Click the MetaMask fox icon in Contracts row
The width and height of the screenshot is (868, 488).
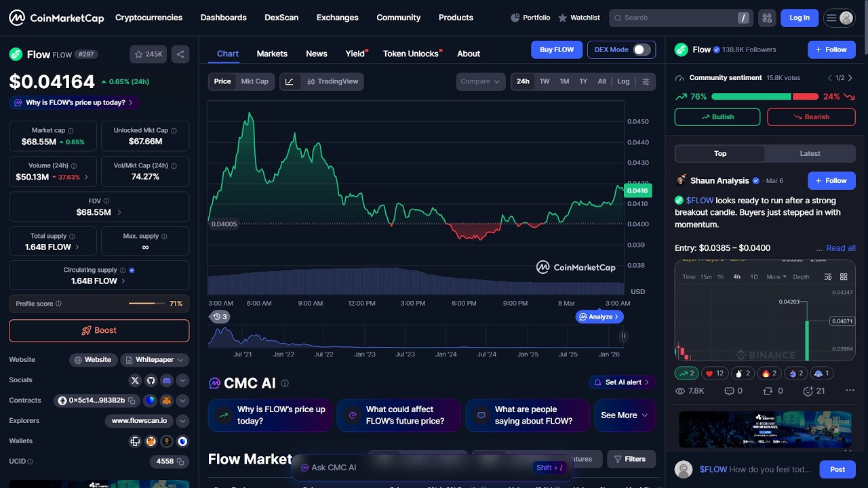click(x=166, y=401)
